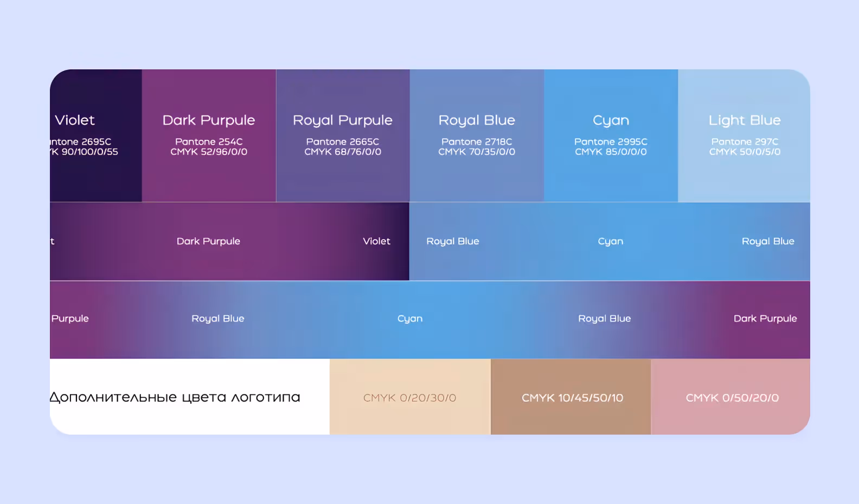Select the "CMYK 52/96/0/0" value
Screen dimensions: 859x504
tap(209, 152)
